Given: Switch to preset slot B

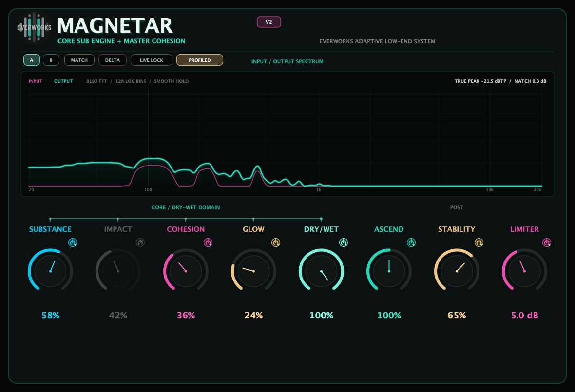Looking at the screenshot, I should click(x=51, y=60).
